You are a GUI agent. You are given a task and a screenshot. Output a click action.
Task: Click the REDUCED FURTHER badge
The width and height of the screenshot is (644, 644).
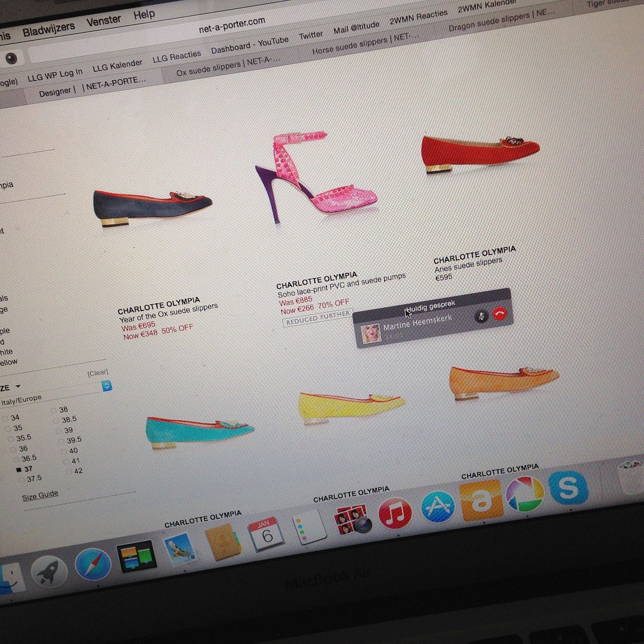[x=317, y=318]
